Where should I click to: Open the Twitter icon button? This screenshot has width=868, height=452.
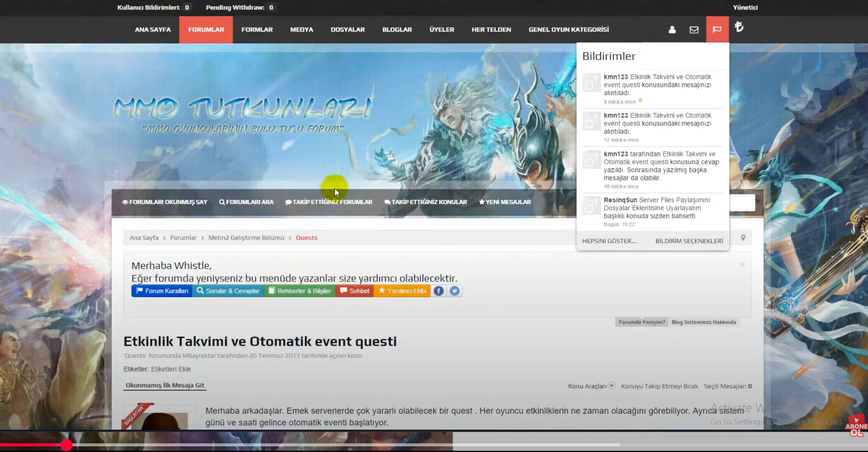pos(454,291)
